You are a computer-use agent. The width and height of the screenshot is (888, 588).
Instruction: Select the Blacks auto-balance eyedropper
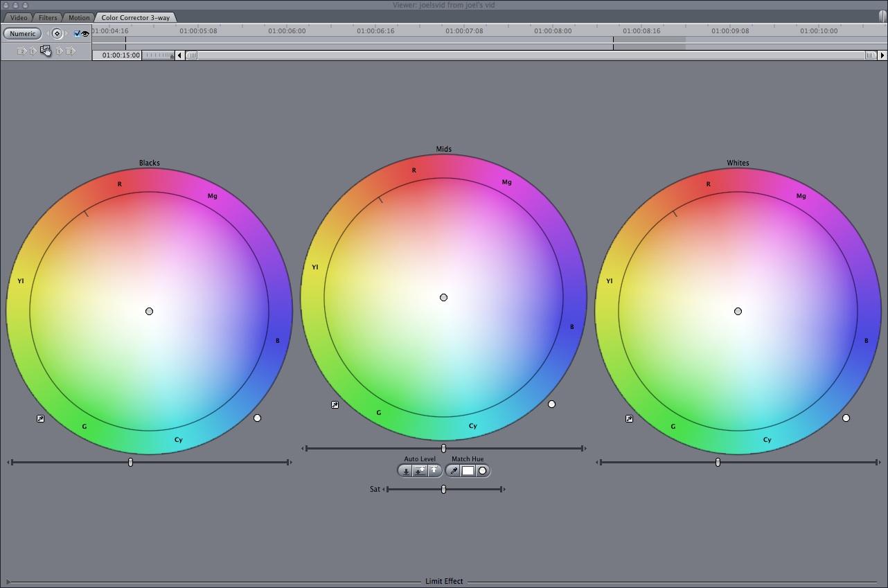(x=41, y=418)
